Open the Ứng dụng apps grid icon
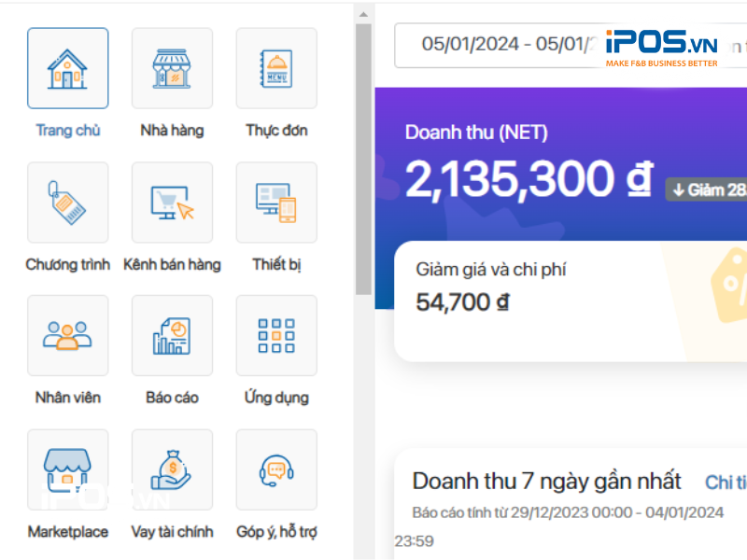The width and height of the screenshot is (747, 560). (x=276, y=336)
